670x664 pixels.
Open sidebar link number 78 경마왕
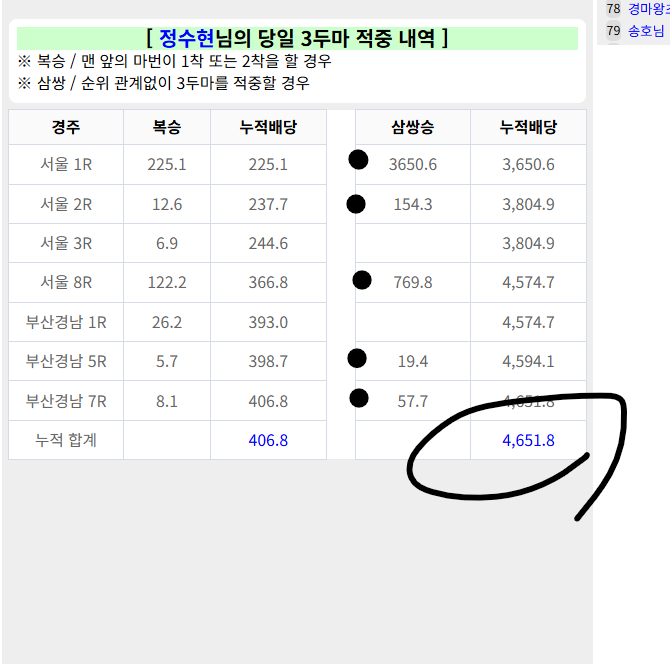pos(648,8)
